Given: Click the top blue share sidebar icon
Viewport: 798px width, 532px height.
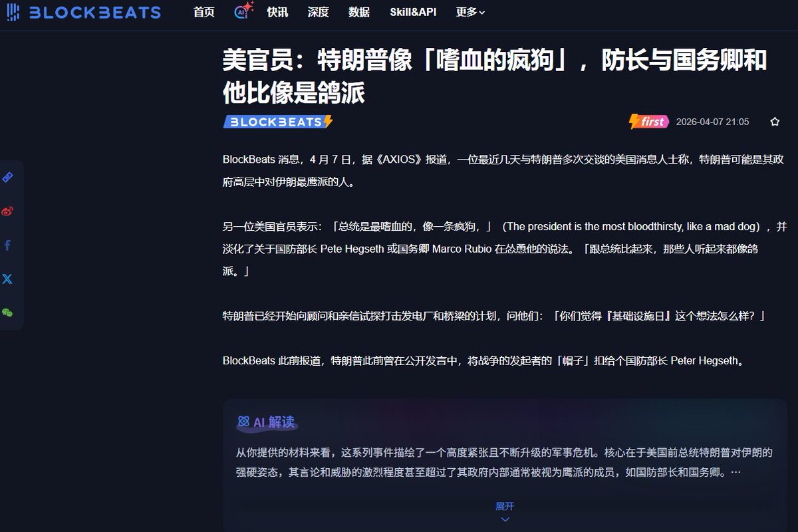Looking at the screenshot, I should (x=7, y=178).
